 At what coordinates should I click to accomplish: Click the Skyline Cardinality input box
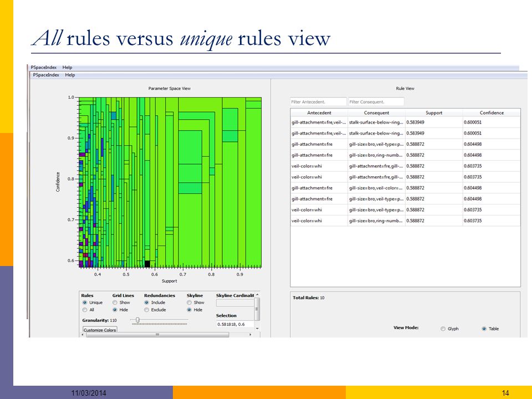[235, 303]
